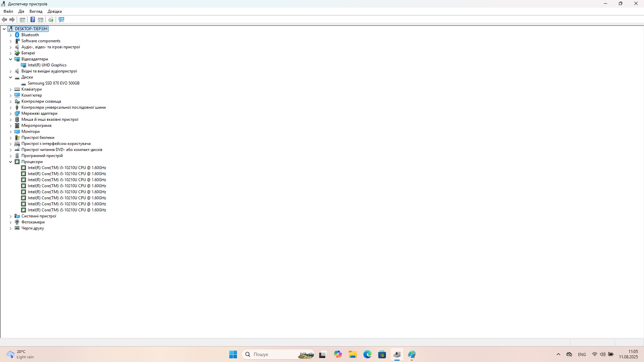
Task: Collapse the Процесори category
Action: (10, 162)
